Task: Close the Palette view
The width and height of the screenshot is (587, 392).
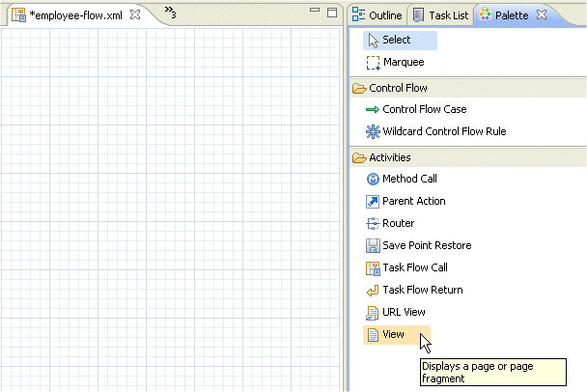Action: pyautogui.click(x=542, y=15)
